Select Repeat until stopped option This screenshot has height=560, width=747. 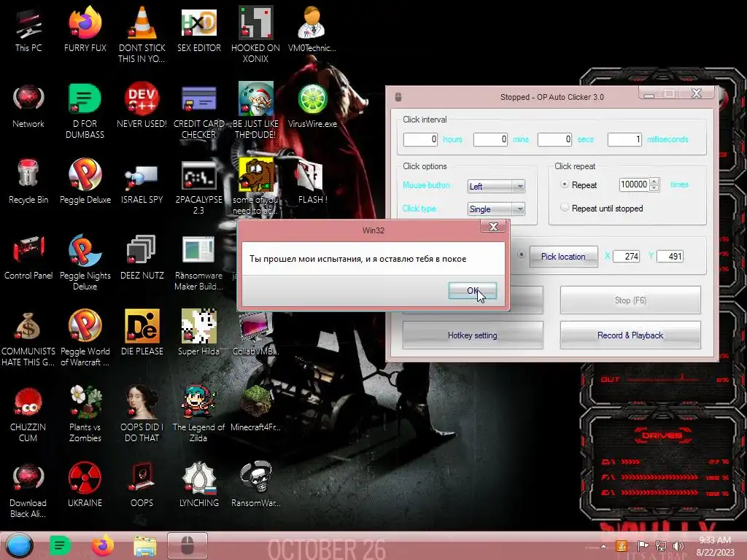coord(565,208)
